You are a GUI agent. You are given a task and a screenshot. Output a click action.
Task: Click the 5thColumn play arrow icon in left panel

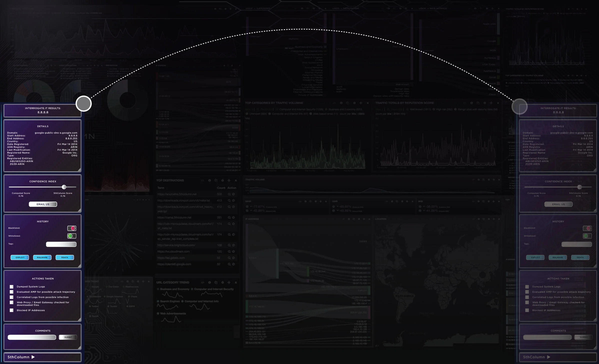pos(33,357)
